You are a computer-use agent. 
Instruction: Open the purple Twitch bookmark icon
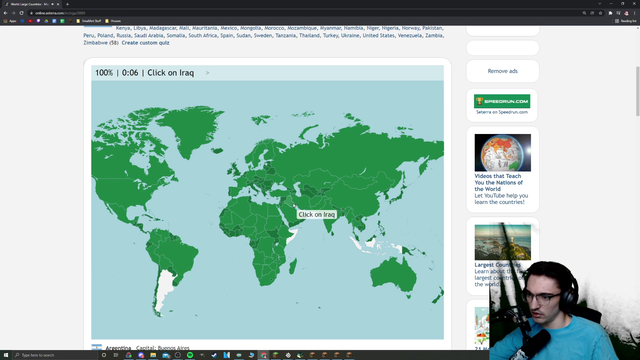[x=38, y=21]
